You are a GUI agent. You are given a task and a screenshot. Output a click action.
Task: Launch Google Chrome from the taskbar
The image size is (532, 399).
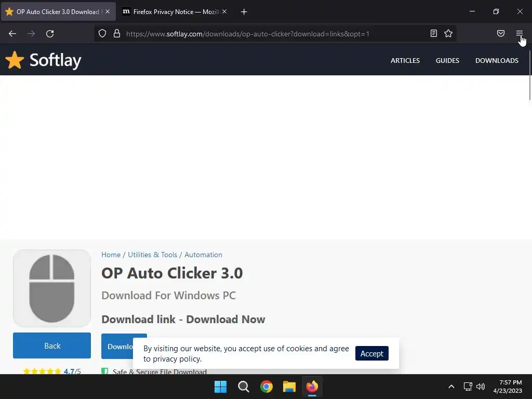tap(267, 387)
